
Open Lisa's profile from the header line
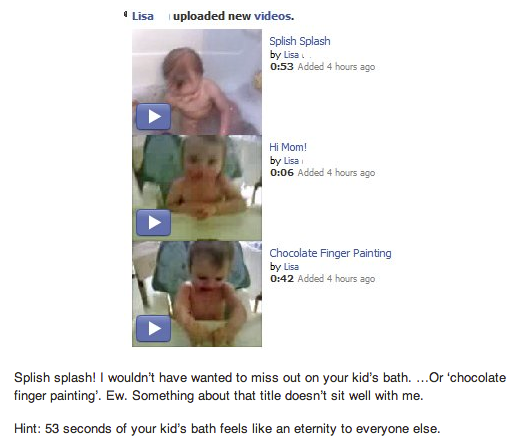coord(143,16)
